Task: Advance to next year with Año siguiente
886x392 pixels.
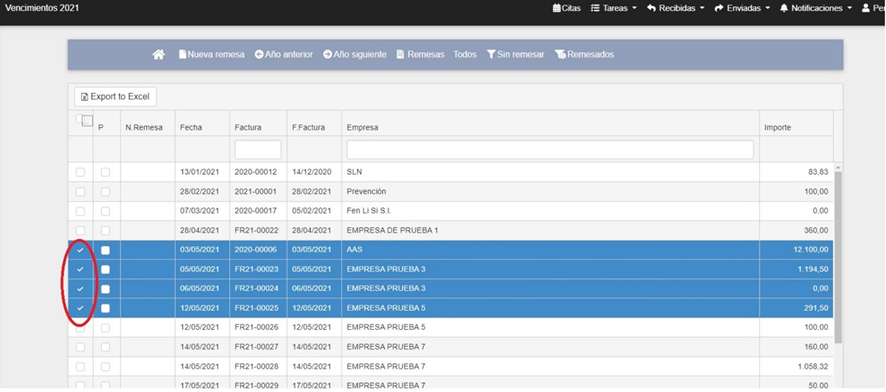Action: click(x=355, y=55)
